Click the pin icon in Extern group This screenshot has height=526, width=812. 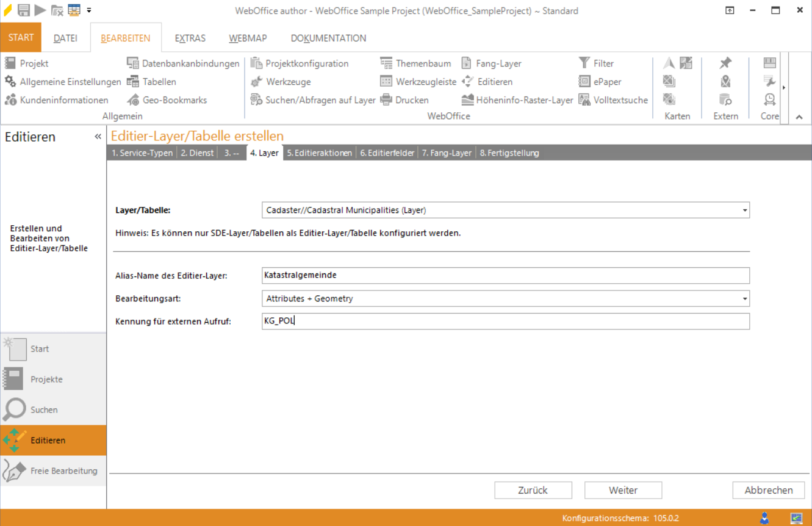(x=725, y=63)
